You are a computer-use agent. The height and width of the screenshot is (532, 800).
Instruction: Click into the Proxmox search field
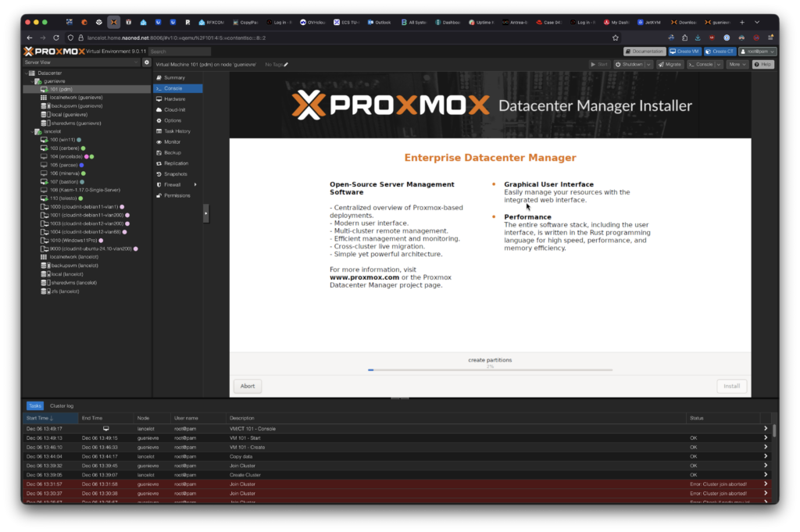[180, 52]
